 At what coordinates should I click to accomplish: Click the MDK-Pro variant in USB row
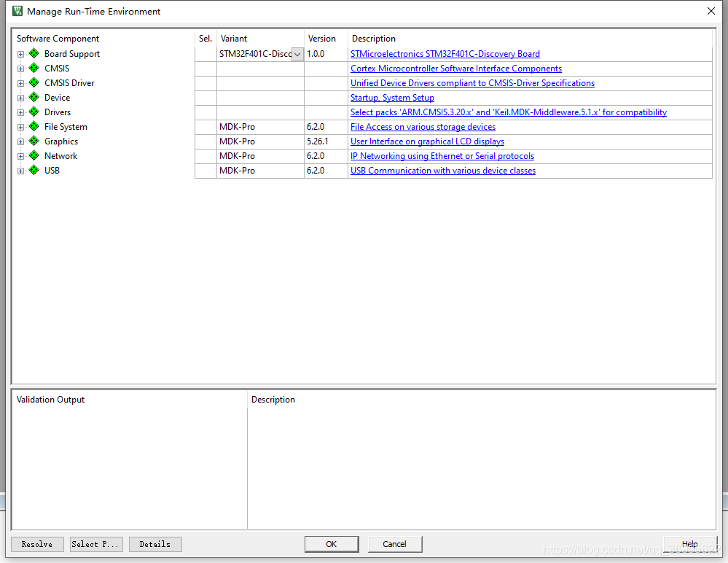click(238, 171)
